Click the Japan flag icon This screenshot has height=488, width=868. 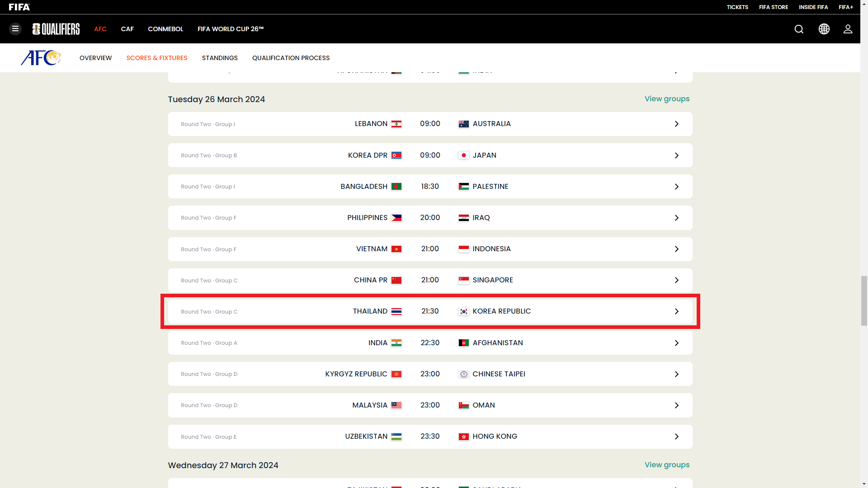[x=463, y=155]
